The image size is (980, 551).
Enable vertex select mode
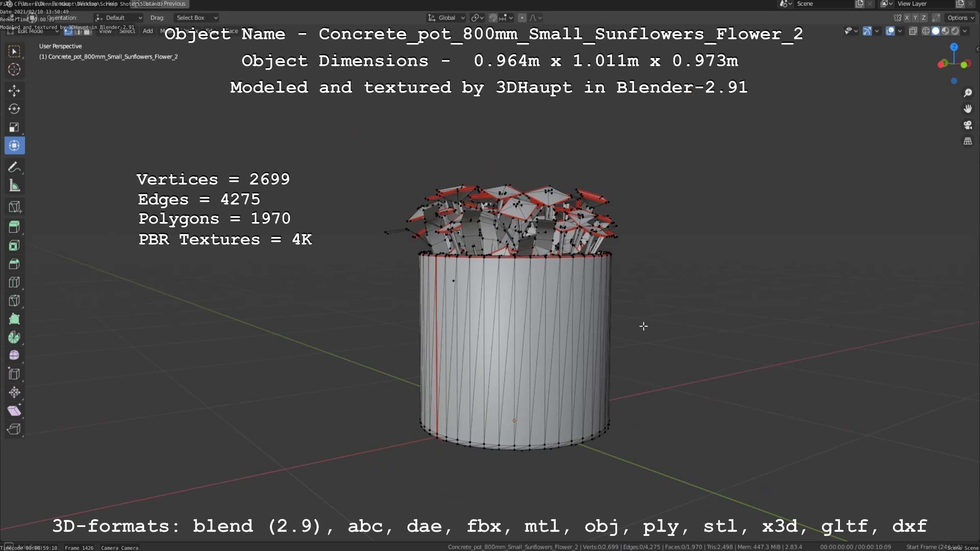pyautogui.click(x=69, y=31)
